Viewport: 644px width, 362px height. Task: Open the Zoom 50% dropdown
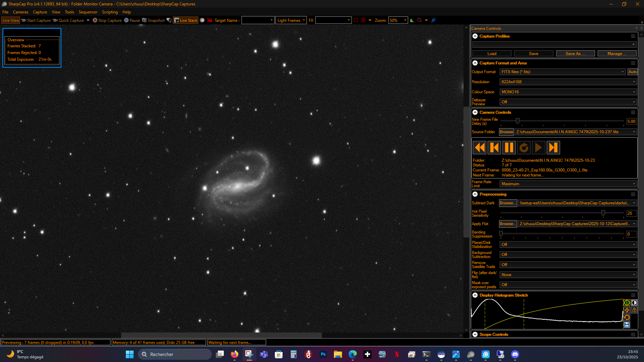pos(398,20)
